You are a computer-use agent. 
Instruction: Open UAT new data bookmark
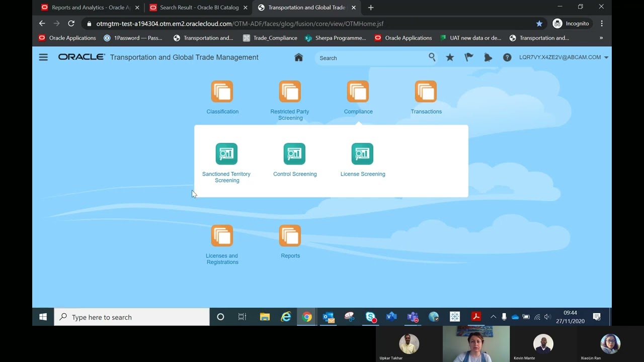[471, 38]
